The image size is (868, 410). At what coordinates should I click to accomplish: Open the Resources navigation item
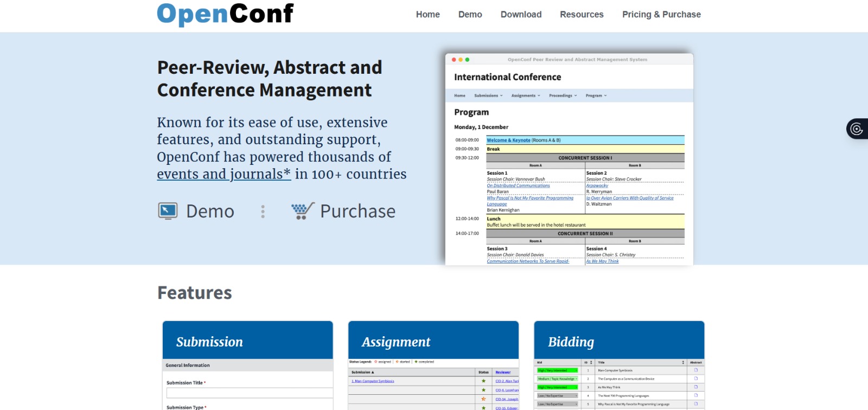(x=582, y=15)
